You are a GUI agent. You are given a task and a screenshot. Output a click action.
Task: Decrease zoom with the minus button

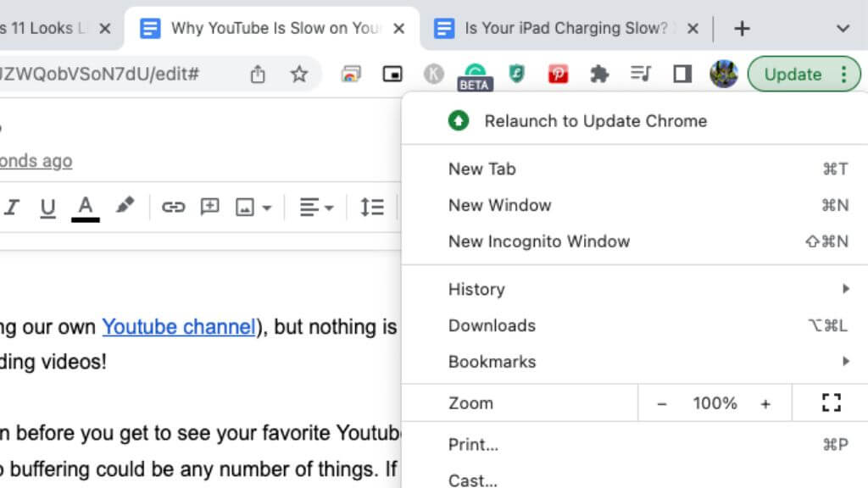661,404
